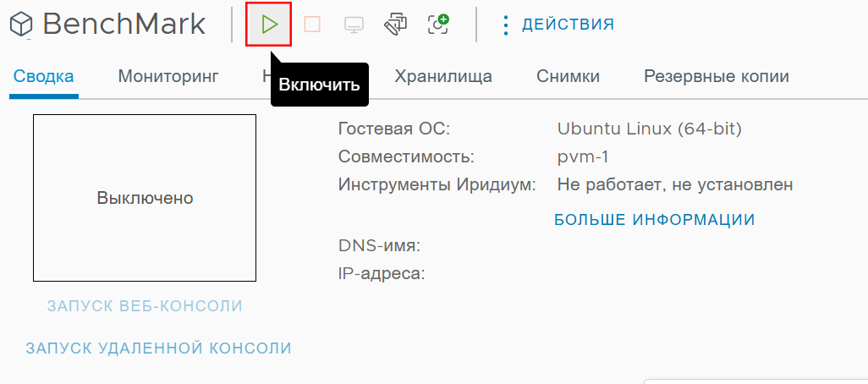
Task: Click the green Power On play icon
Action: pyautogui.click(x=269, y=25)
